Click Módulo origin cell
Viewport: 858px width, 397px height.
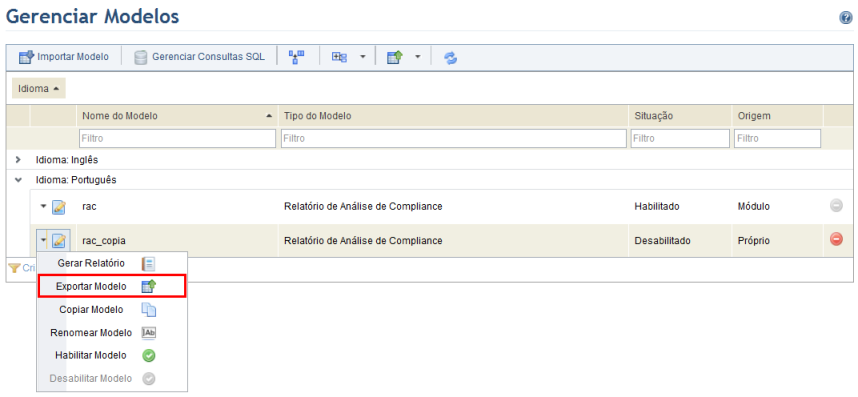tap(753, 207)
